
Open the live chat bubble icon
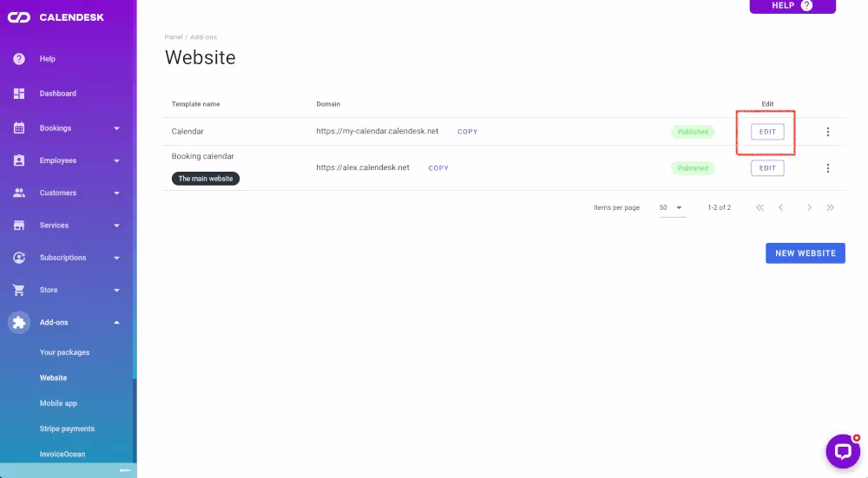(843, 451)
